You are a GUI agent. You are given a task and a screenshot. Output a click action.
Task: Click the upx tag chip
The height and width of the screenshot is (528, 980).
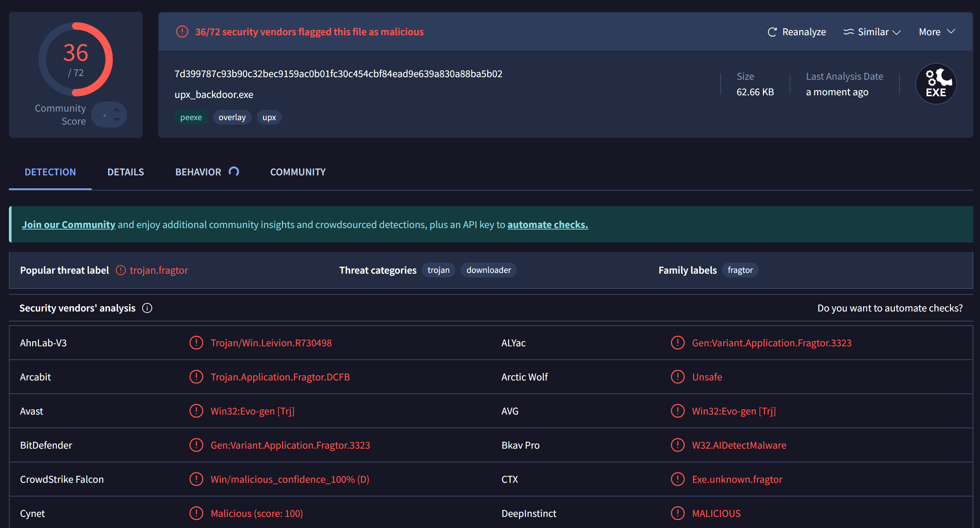pyautogui.click(x=269, y=118)
